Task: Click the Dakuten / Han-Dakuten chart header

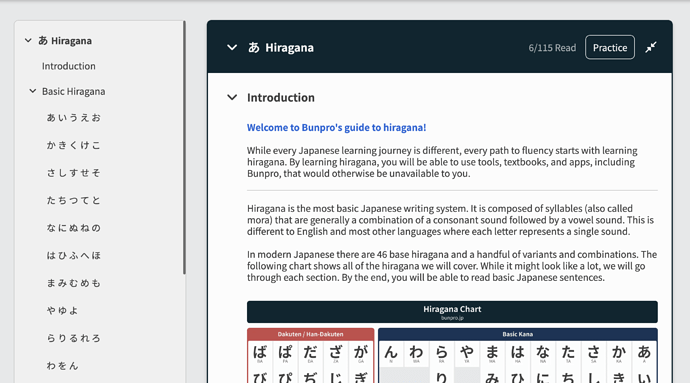Action: click(310, 334)
